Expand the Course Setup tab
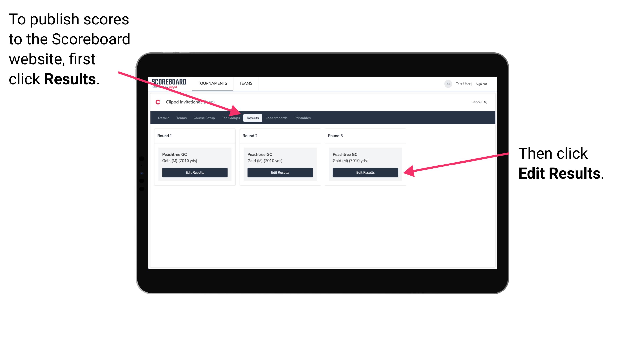The image size is (644, 346). point(204,118)
